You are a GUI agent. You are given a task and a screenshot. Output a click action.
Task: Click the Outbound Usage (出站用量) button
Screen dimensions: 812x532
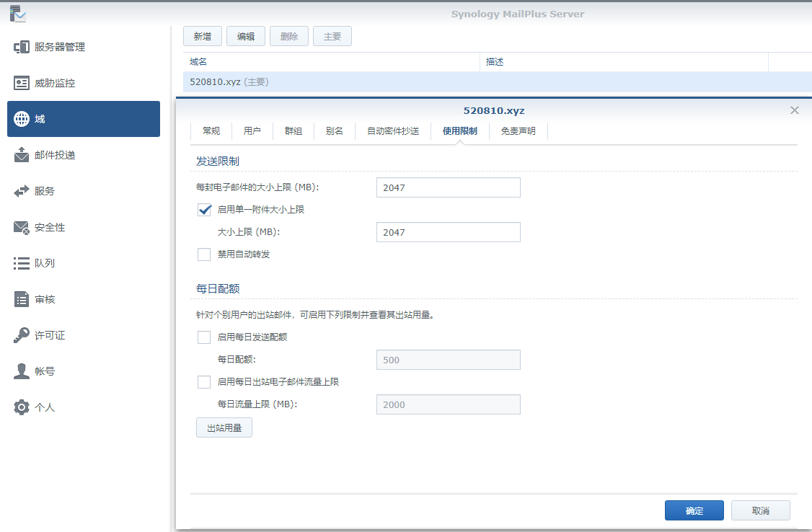pos(224,427)
